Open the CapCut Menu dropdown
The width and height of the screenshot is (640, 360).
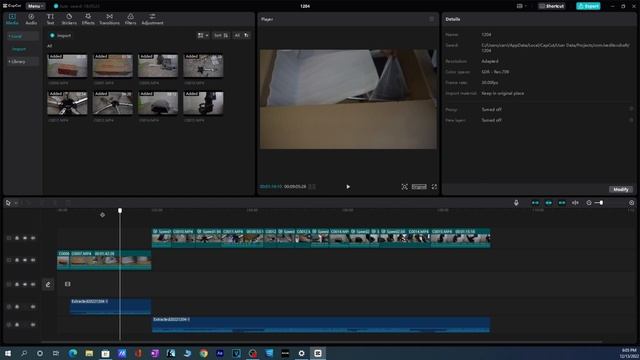coord(36,6)
